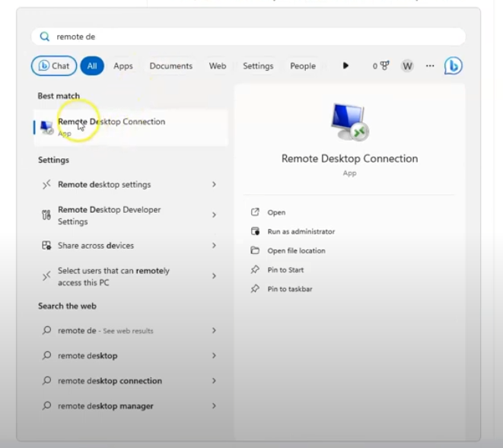Click search icon beside 'remote desktop connection' suggestion
The height and width of the screenshot is (448, 503).
(x=47, y=380)
